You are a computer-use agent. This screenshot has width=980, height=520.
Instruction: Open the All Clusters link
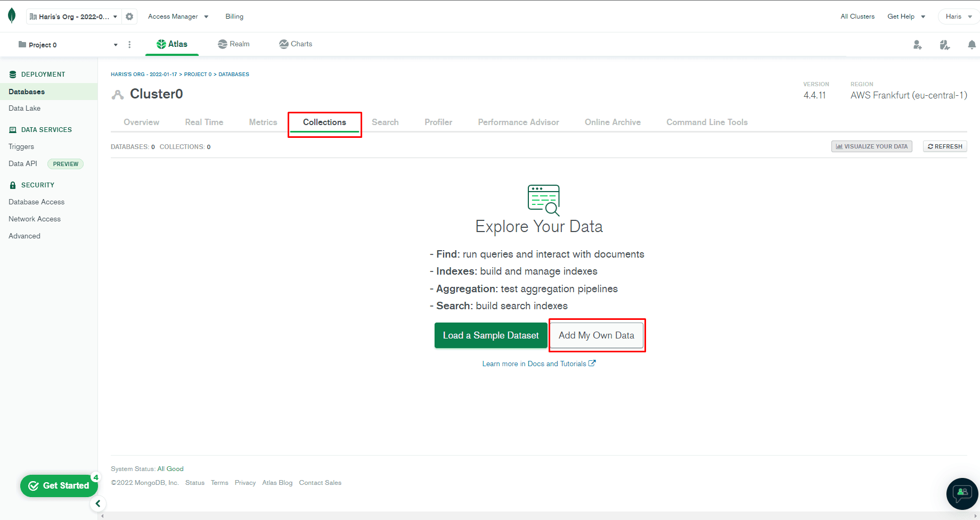pos(857,16)
